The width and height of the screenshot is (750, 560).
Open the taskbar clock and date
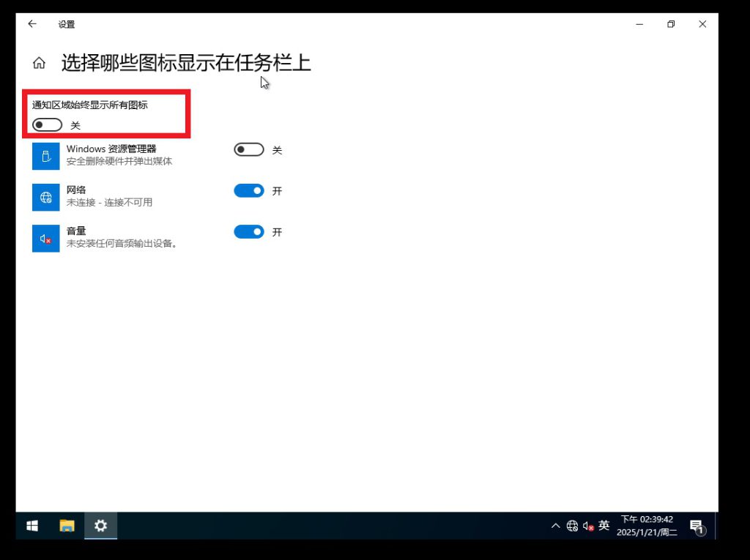click(647, 526)
